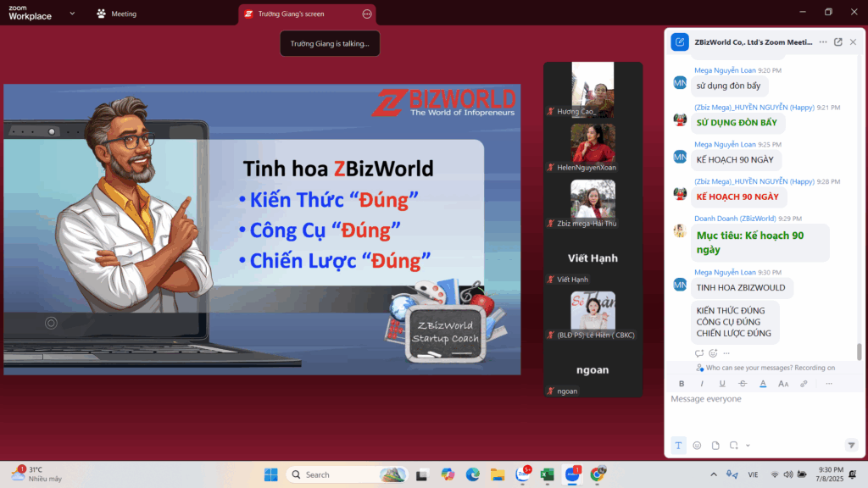
Task: Click the Windows taskbar Search box
Action: click(x=347, y=474)
